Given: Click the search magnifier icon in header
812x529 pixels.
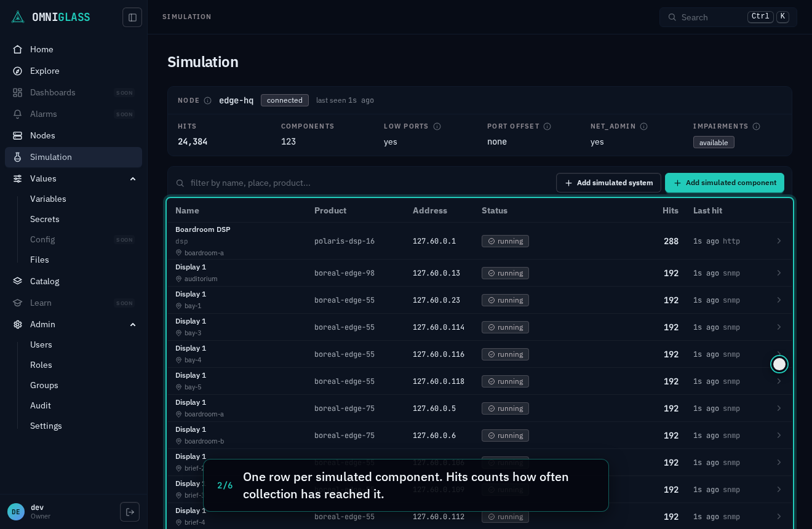Looking at the screenshot, I should 672,17.
